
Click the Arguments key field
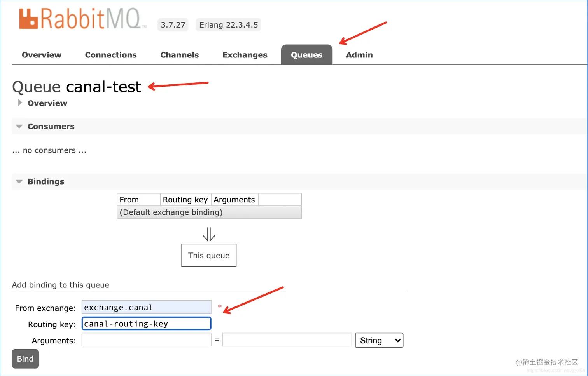coord(146,340)
